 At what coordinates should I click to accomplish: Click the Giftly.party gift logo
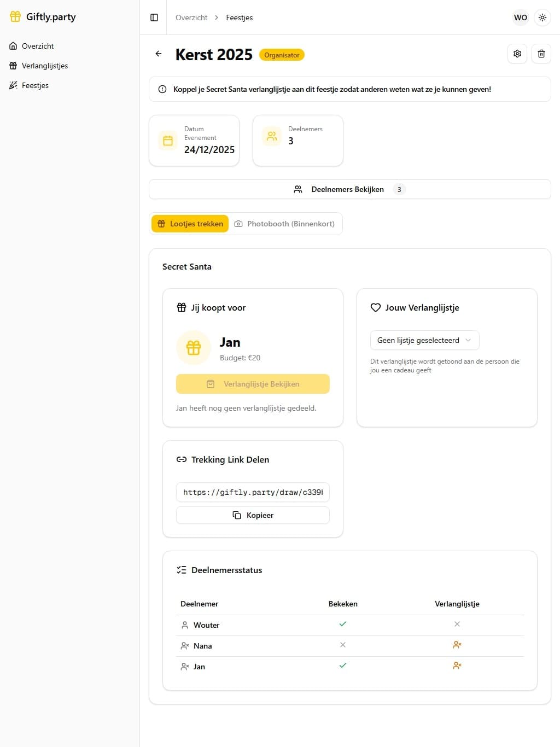click(x=15, y=16)
